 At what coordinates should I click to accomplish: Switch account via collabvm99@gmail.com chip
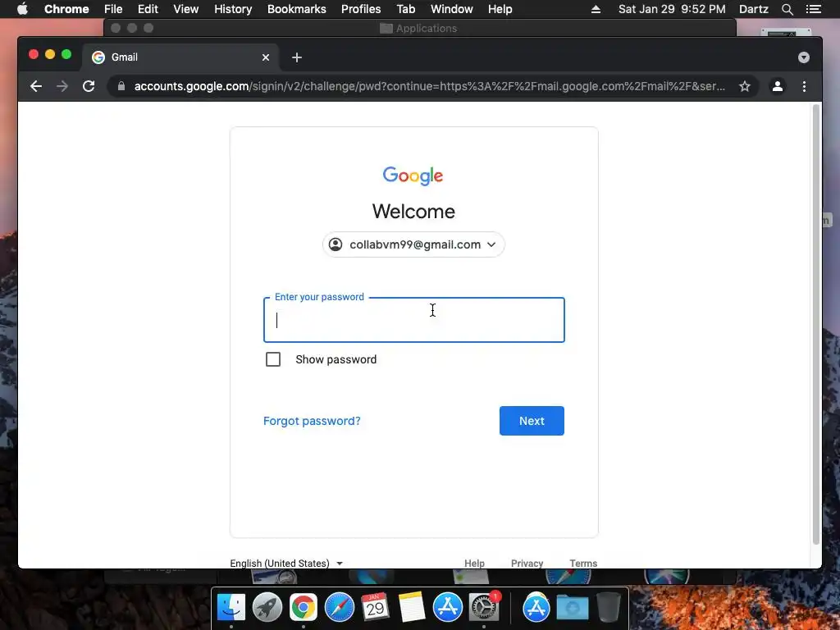[x=413, y=244]
